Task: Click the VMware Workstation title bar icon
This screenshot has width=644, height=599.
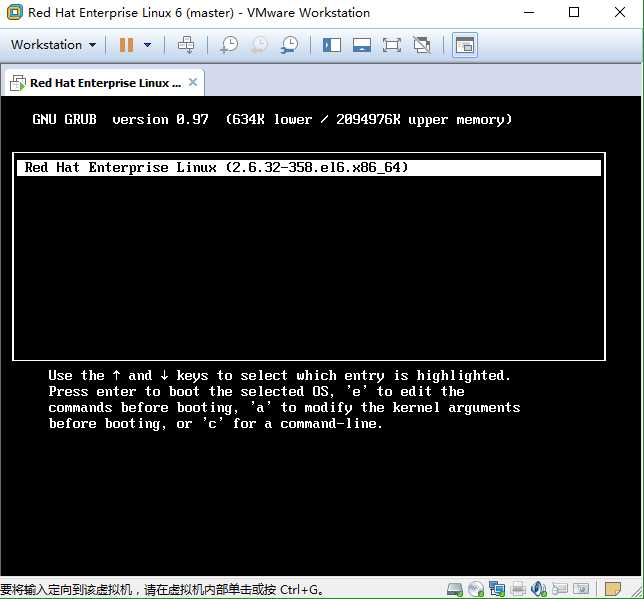Action: [15, 12]
